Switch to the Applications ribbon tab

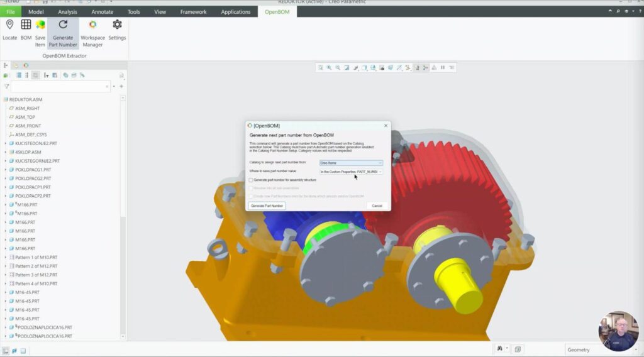click(236, 12)
